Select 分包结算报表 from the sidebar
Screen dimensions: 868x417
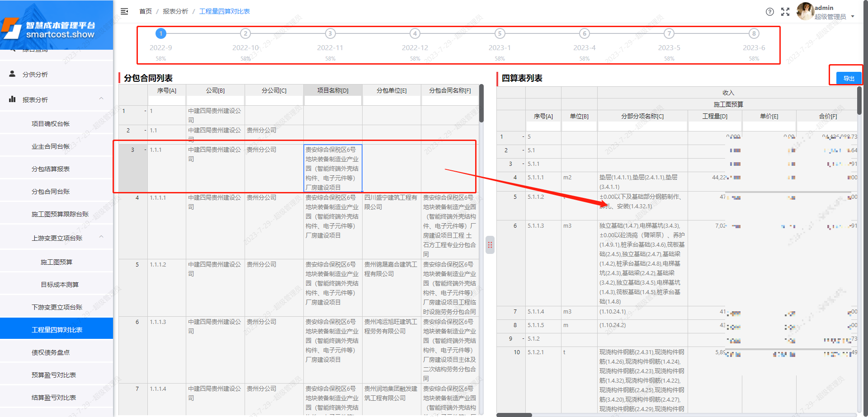[x=57, y=168]
